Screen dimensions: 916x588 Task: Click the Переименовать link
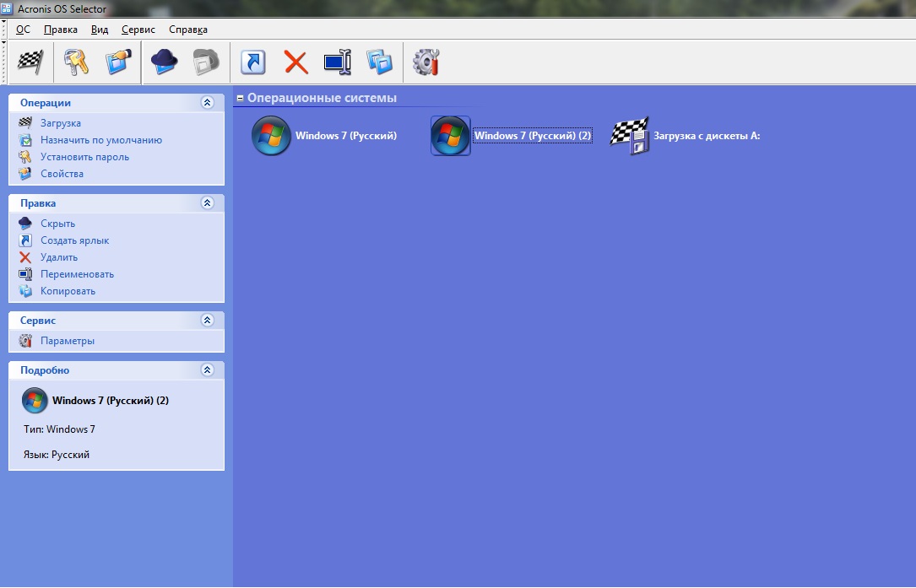click(x=77, y=274)
